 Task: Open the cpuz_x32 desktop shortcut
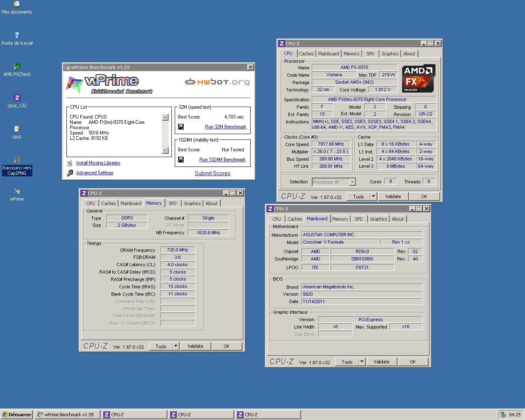[17, 98]
